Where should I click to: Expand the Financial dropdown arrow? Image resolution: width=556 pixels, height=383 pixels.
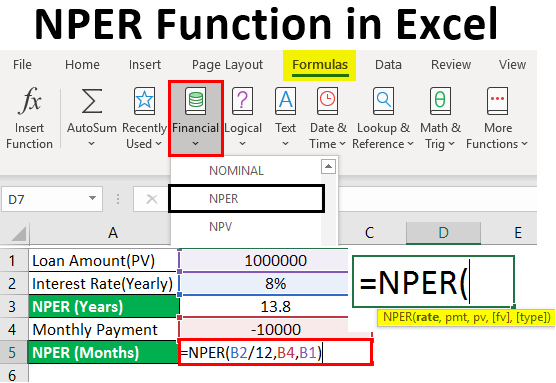click(x=195, y=144)
